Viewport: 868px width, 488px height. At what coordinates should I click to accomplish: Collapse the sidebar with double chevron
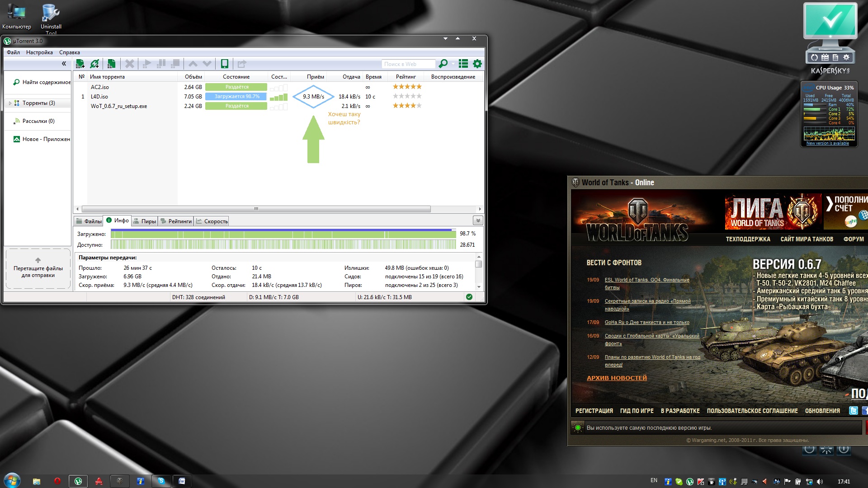point(64,64)
